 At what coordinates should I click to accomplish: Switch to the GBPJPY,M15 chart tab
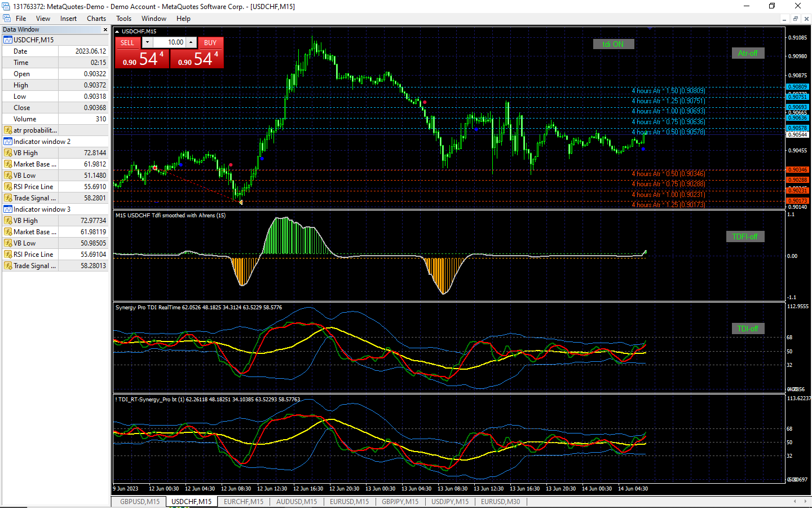pyautogui.click(x=400, y=502)
